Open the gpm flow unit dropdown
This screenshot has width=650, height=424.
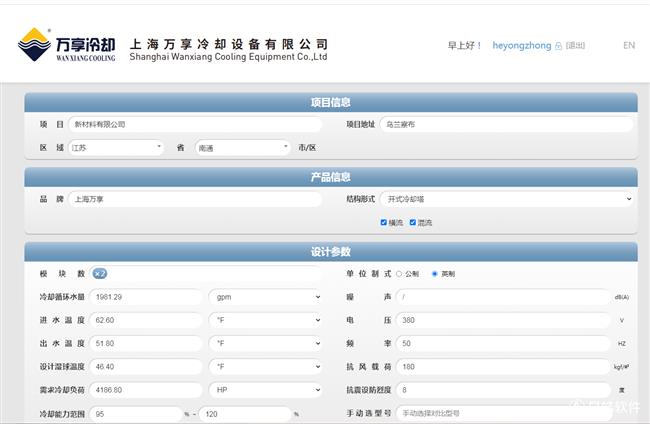(x=265, y=297)
